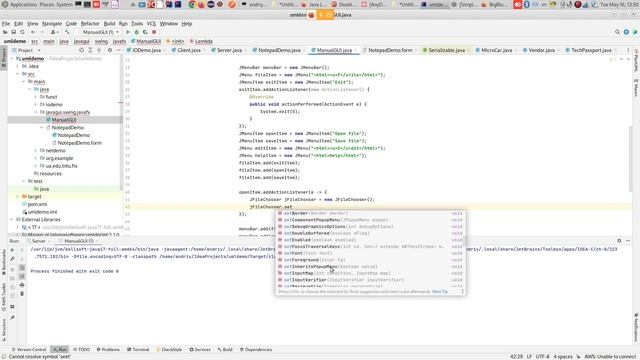
Task: Rerun the process from Run panel
Action: [12, 250]
